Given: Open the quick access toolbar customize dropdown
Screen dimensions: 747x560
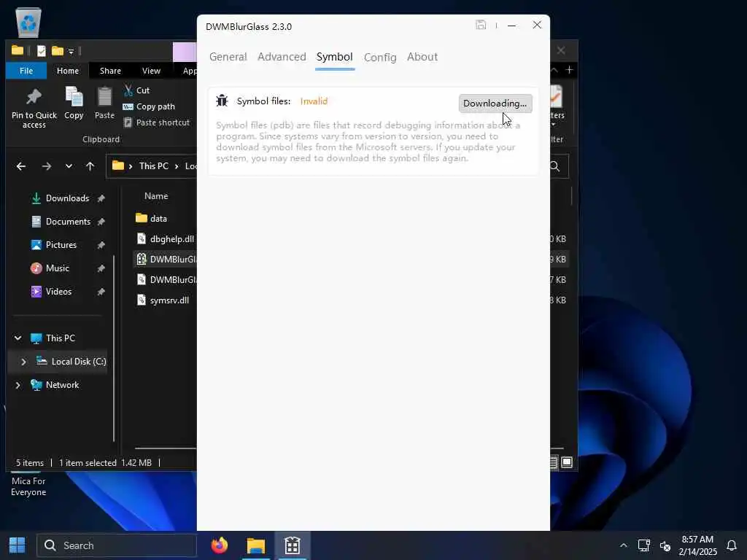Looking at the screenshot, I should [x=71, y=51].
